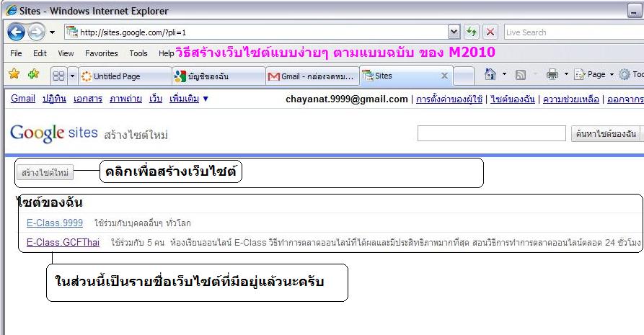The image size is (644, 335).
Task: Click the address bar with sites.google.com
Action: (x=256, y=32)
